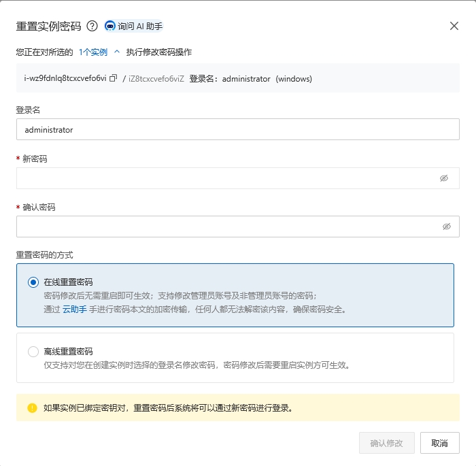Select the 在线重置密码 radio option
This screenshot has width=476, height=466.
coord(33,282)
